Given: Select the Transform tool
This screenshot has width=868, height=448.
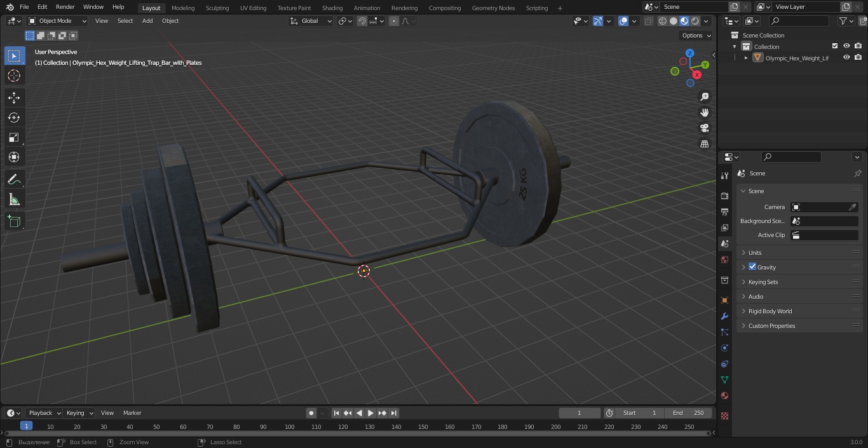Looking at the screenshot, I should (14, 157).
